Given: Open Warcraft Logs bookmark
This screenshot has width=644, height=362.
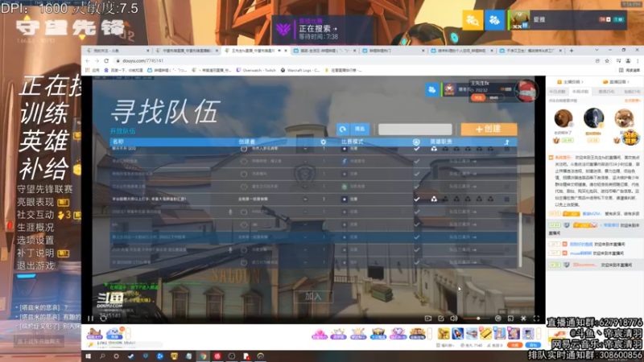Looking at the screenshot, I should [x=300, y=70].
